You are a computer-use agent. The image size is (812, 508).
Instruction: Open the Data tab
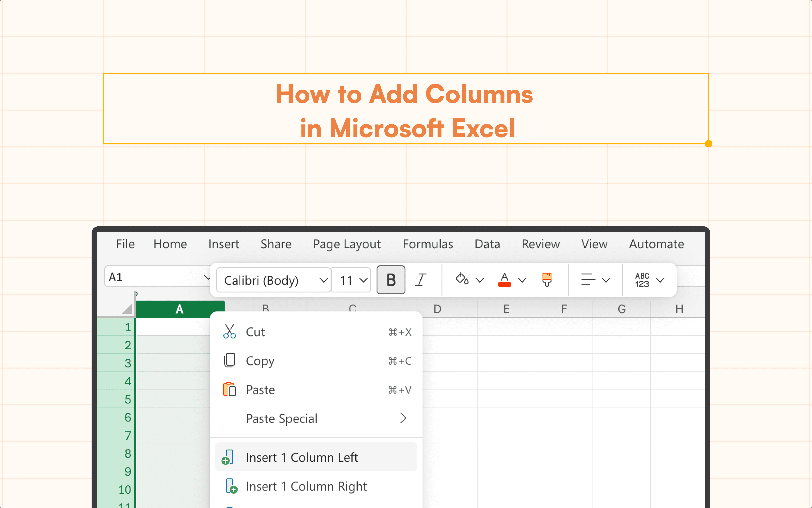(487, 244)
